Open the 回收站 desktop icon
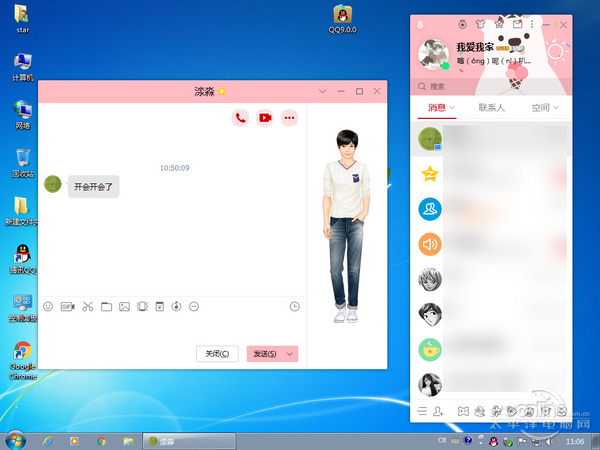 point(23,163)
